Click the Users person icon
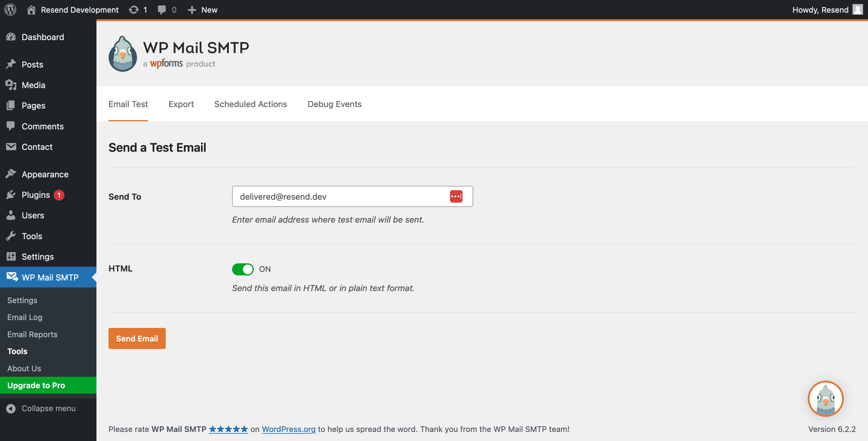This screenshot has width=868, height=441. pos(11,215)
